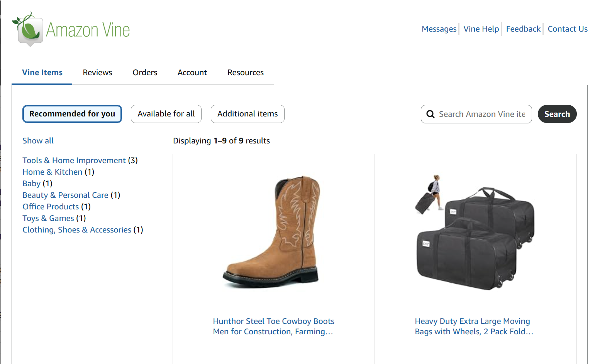595x364 pixels.
Task: Filter by Office Products category
Action: click(51, 207)
